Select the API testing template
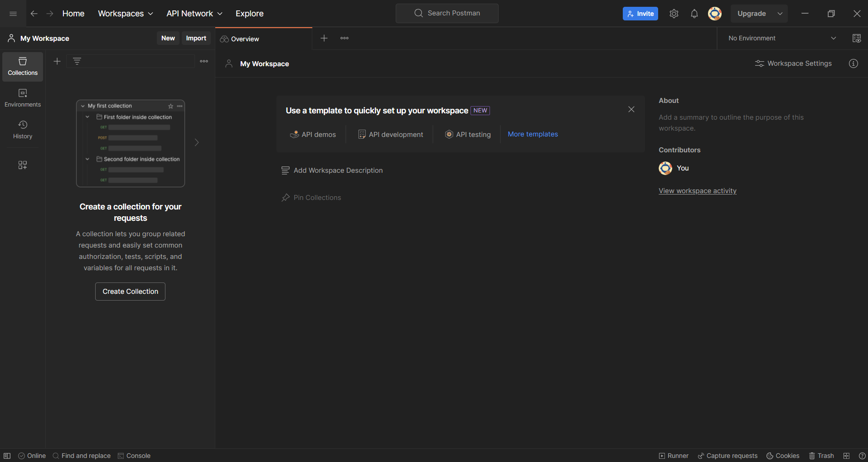The height and width of the screenshot is (462, 868). 468,134
